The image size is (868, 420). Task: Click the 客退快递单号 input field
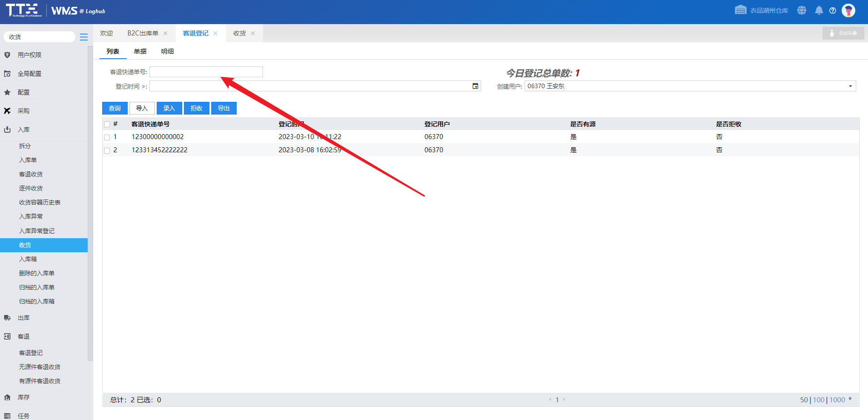[206, 72]
